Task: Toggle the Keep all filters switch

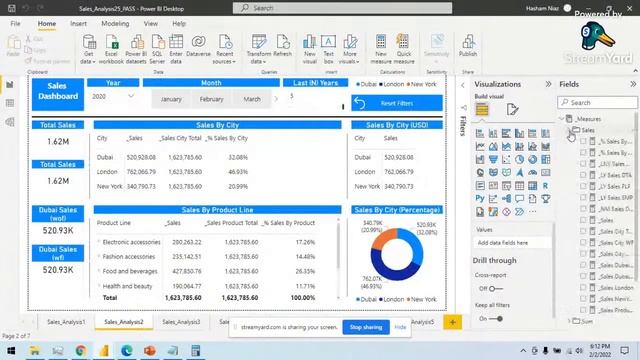Action: coord(496,318)
